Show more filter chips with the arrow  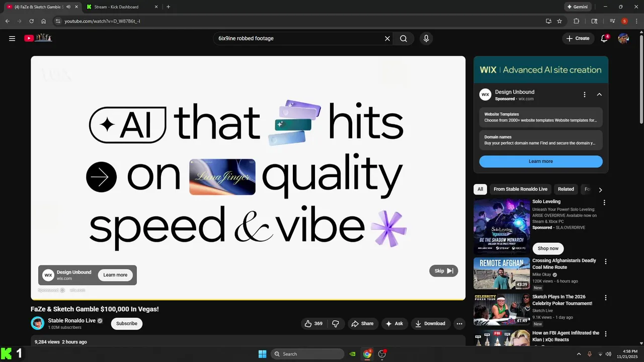coord(600,190)
